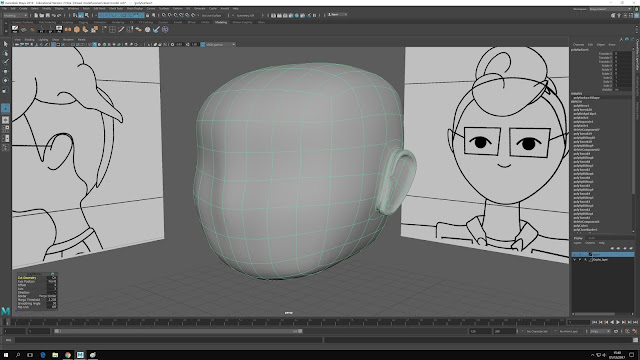Choose the Lasso select tool
The height and width of the screenshot is (360, 640).
pos(5,53)
